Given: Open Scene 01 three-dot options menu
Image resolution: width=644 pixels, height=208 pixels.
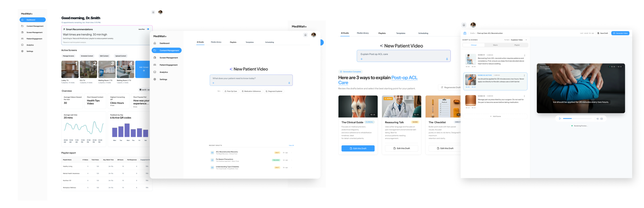Looking at the screenshot, I should point(525,55).
